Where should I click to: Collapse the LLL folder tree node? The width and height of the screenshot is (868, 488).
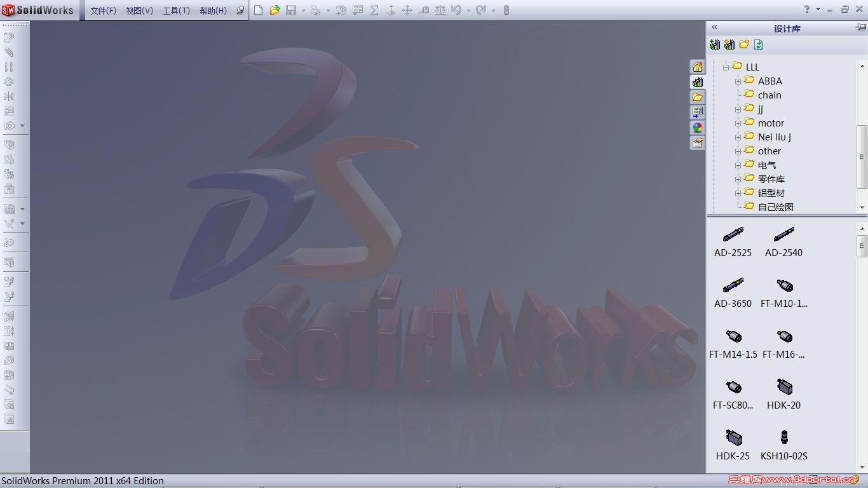[x=726, y=67]
